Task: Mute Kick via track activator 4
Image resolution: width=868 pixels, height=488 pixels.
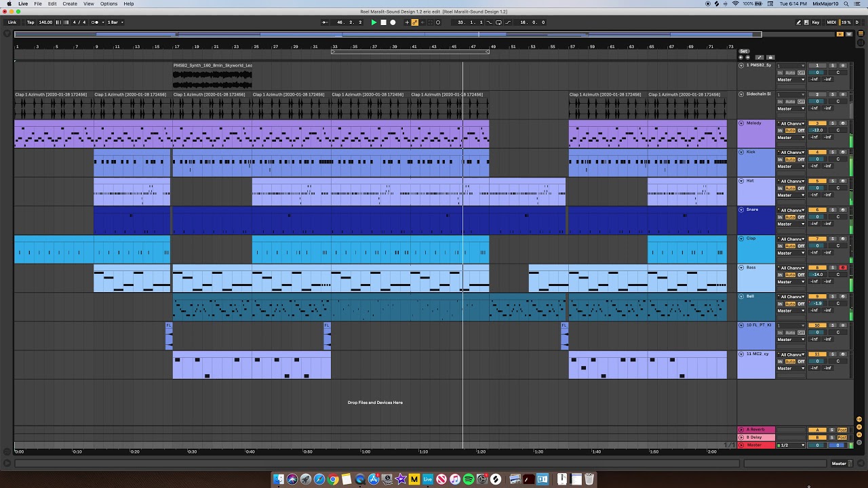Action: point(817,152)
